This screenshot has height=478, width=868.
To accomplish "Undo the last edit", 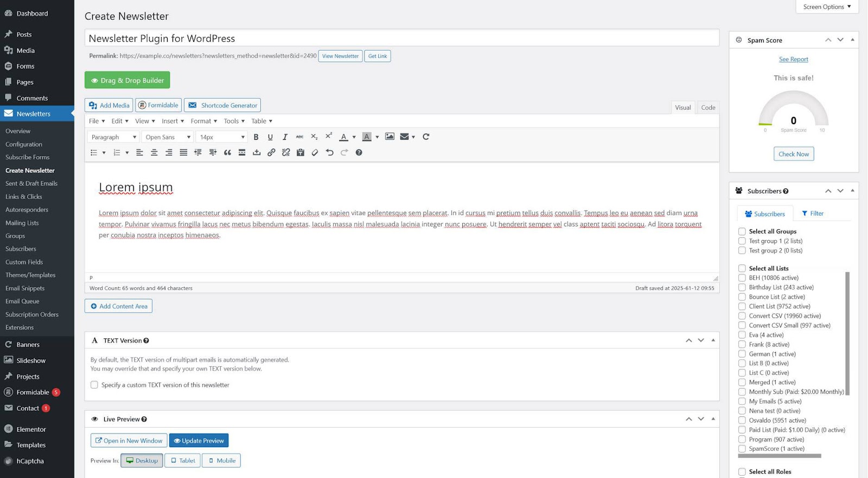I will pos(329,153).
